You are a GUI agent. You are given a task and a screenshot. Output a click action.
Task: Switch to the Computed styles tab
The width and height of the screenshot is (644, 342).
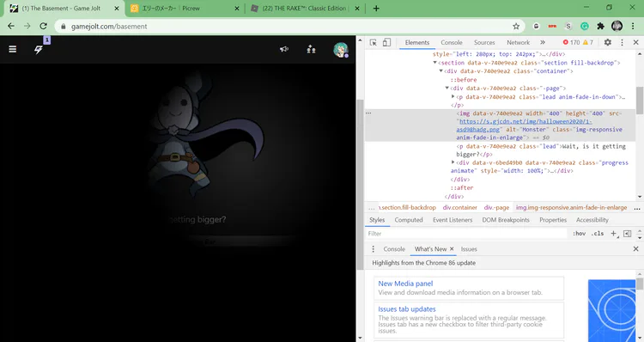click(x=408, y=220)
